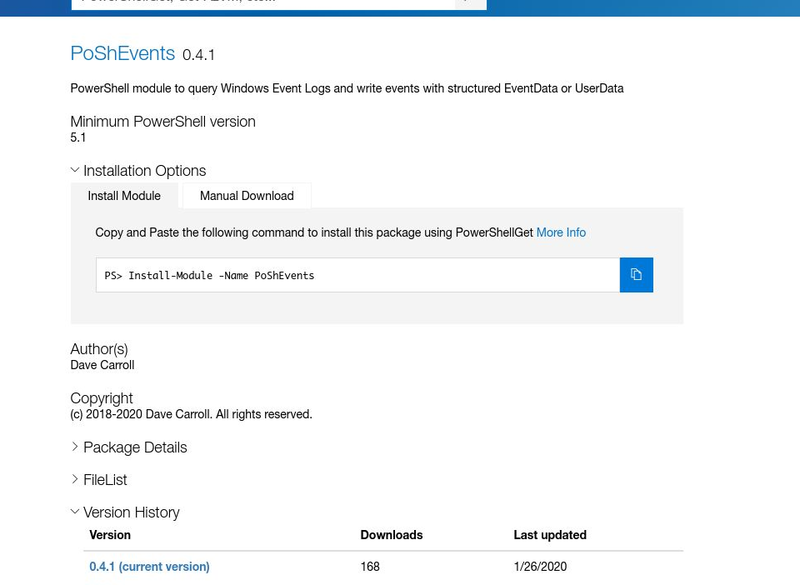The height and width of the screenshot is (585, 800).
Task: Select the author name Dave Carroll
Action: pos(103,365)
